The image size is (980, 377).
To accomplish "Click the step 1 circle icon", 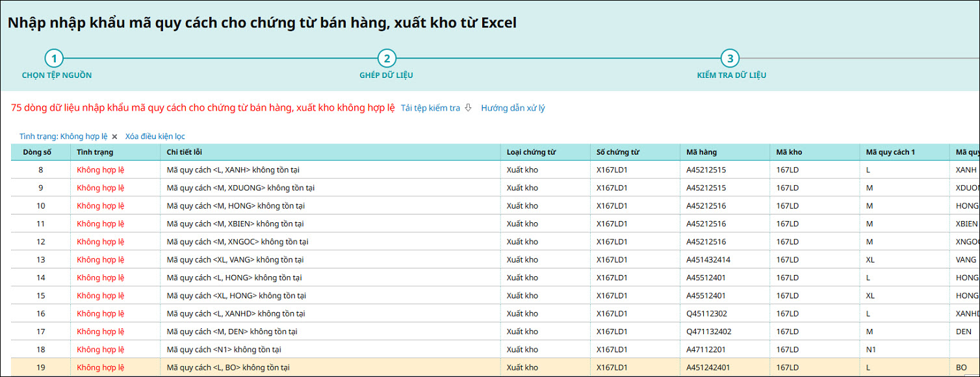I will coord(54,58).
